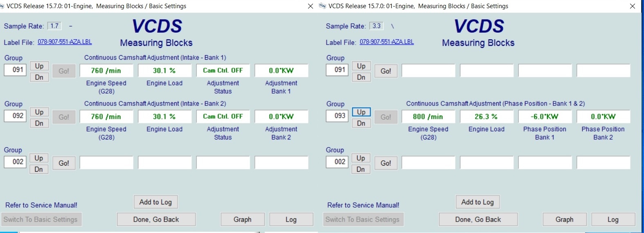Select Group 093 Engine Load 26.3 % value
The image size is (644, 233).
pyautogui.click(x=487, y=116)
